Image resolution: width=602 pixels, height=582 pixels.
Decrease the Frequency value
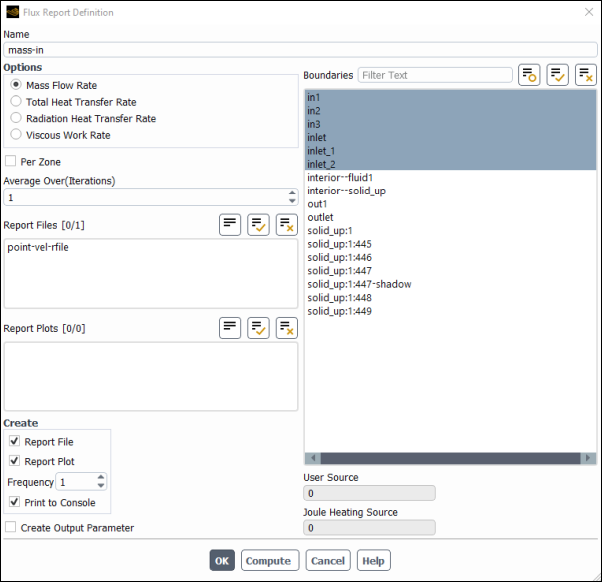click(101, 486)
